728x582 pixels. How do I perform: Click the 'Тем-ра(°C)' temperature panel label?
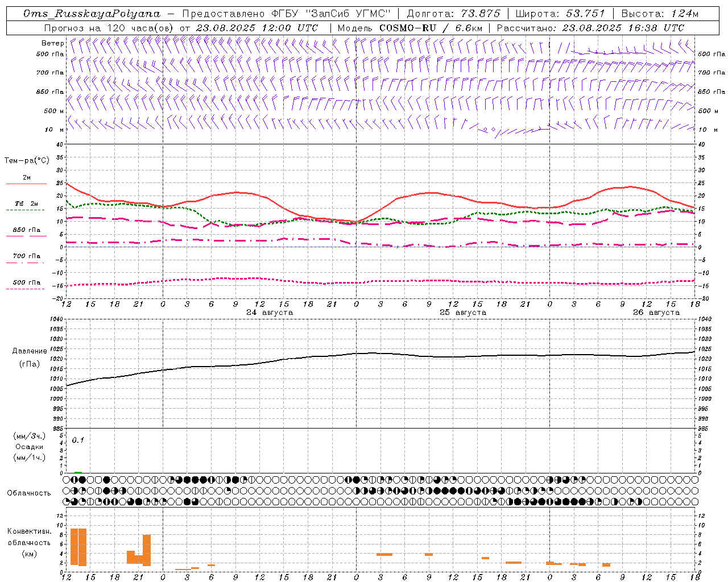tap(27, 161)
